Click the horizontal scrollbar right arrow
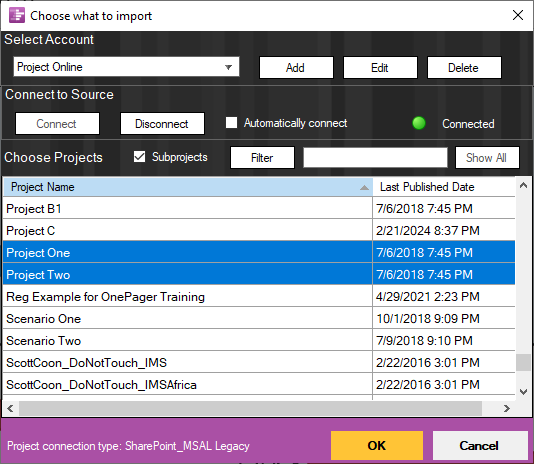The width and height of the screenshot is (534, 464). click(507, 408)
